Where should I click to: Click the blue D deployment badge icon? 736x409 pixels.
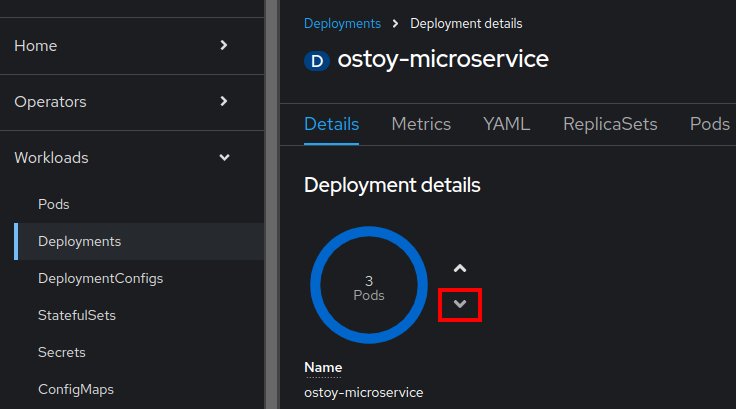(x=316, y=61)
